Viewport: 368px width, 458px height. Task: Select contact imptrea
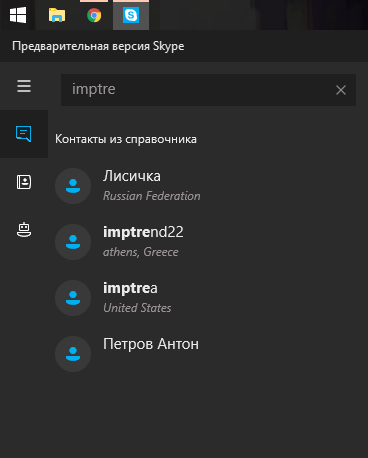[x=208, y=298]
